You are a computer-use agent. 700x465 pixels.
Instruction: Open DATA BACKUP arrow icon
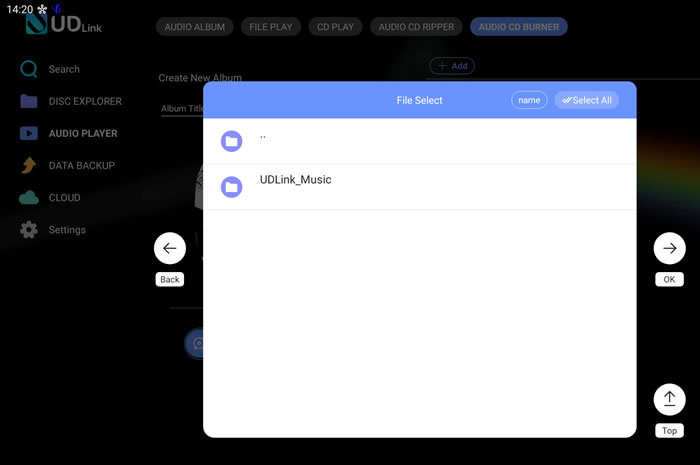coord(29,166)
